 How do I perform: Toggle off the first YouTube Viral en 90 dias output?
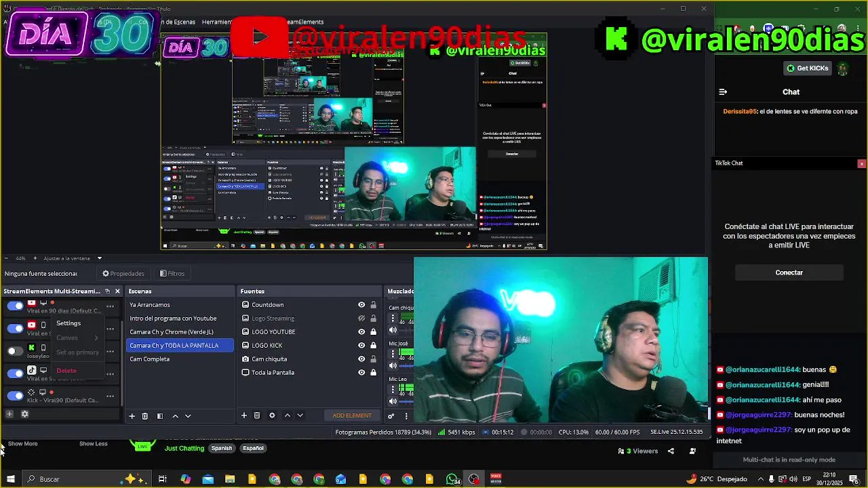coord(15,306)
